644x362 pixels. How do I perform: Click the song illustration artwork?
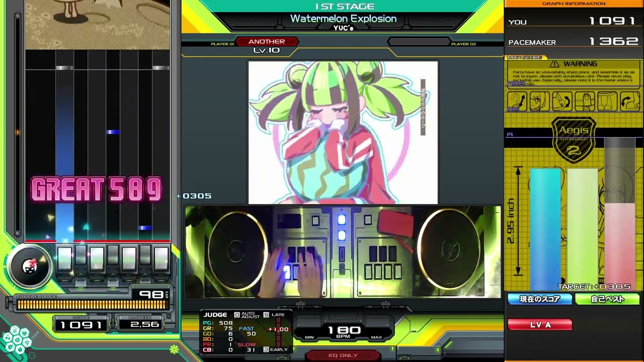tap(343, 133)
